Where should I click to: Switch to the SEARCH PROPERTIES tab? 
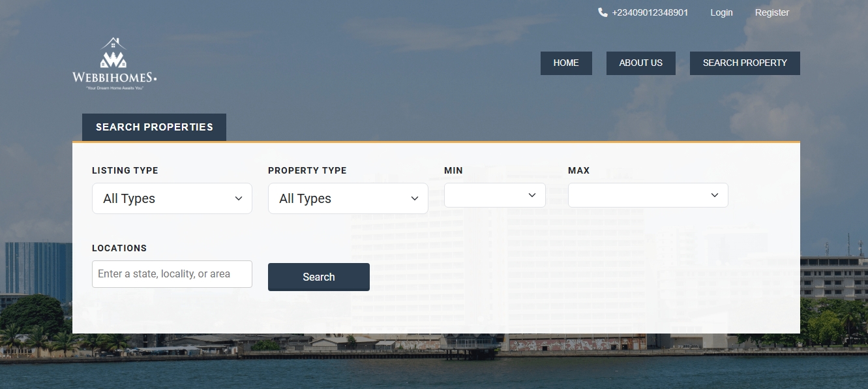pyautogui.click(x=154, y=127)
